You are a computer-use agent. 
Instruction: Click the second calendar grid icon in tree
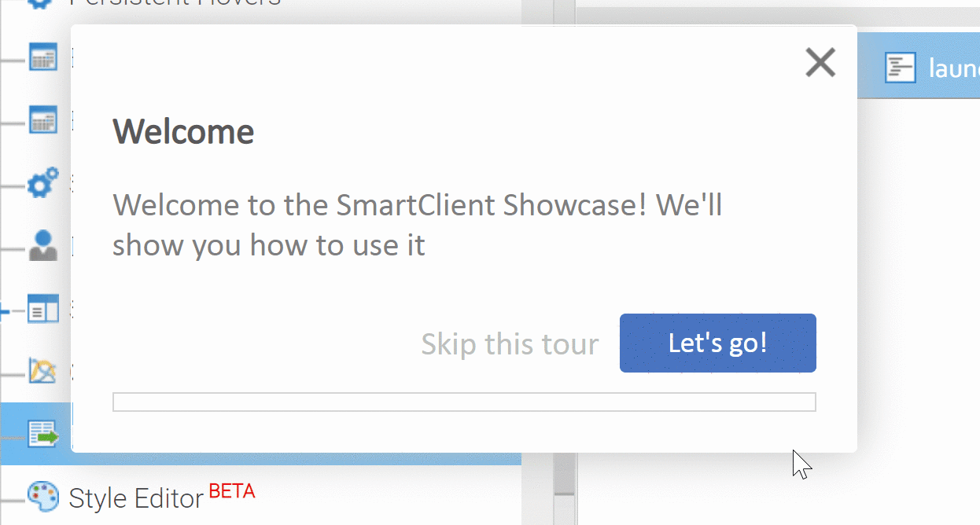42,119
